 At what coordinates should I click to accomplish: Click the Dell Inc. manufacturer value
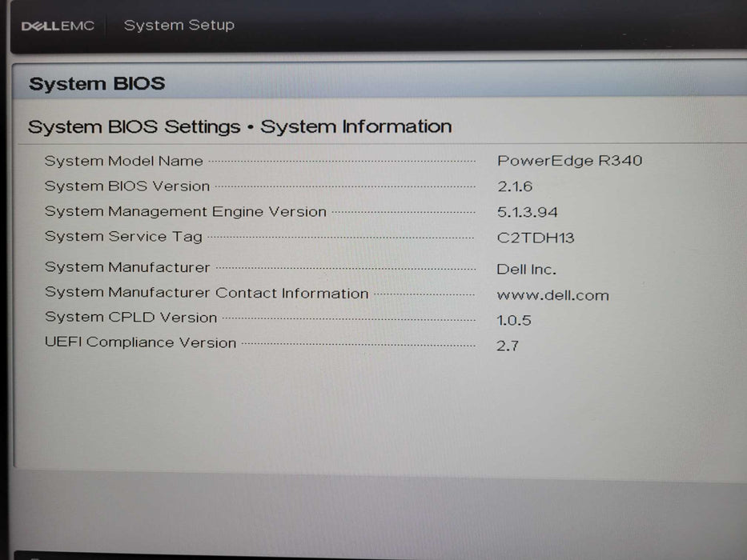tap(524, 269)
